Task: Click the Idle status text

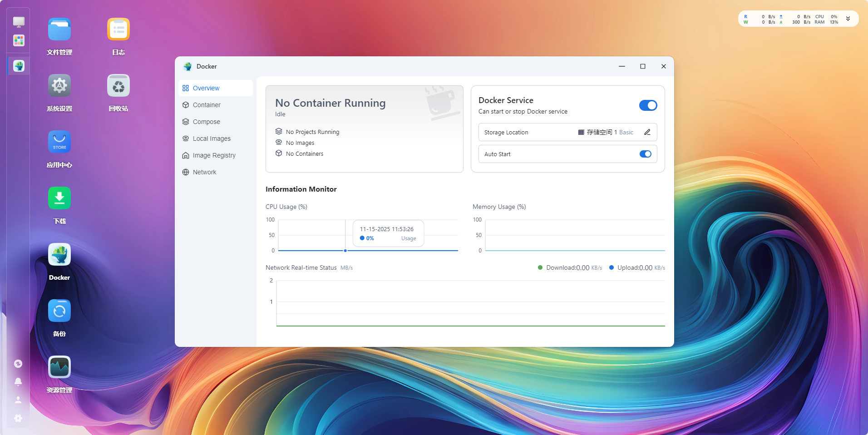Action: point(280,114)
